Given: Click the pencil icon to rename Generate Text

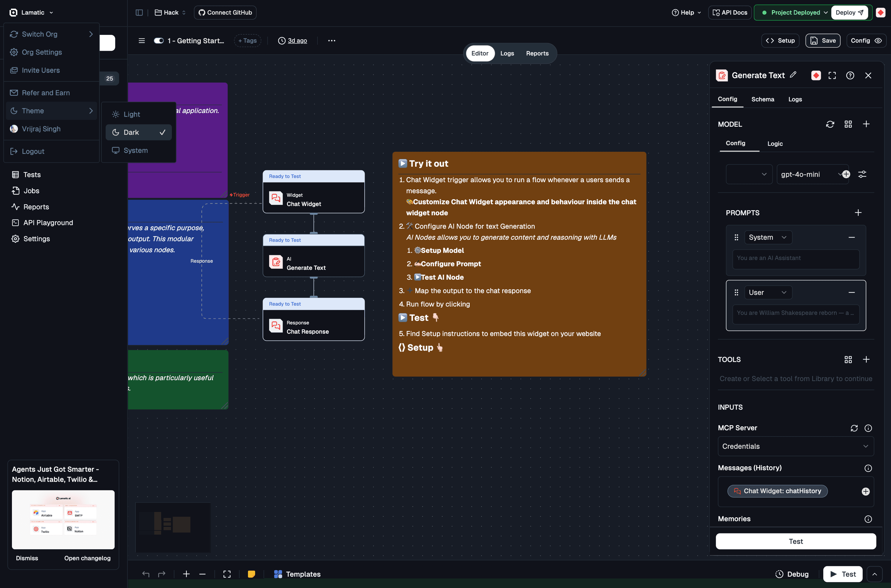Looking at the screenshot, I should pyautogui.click(x=793, y=75).
